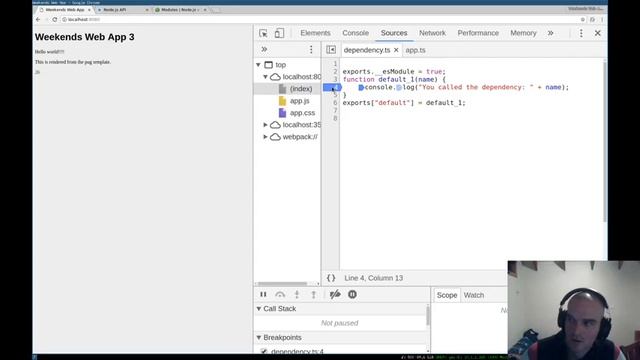This screenshot has height=360, width=640.
Task: Deactivate all breakpoints
Action: click(x=335, y=294)
